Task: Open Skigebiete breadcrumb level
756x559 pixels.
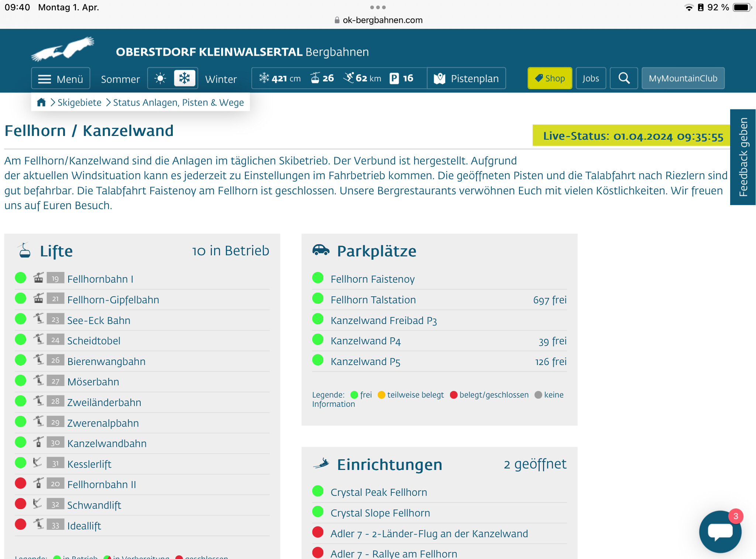Action: [x=79, y=102]
